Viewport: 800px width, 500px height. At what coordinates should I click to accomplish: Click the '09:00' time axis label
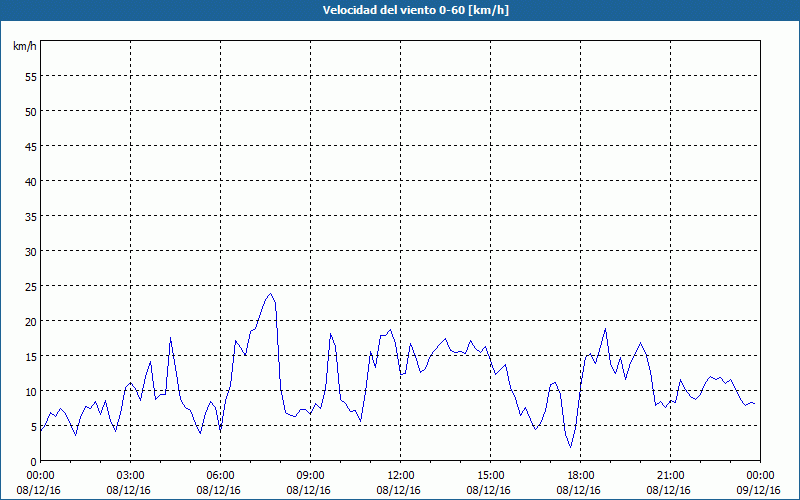[x=310, y=476]
